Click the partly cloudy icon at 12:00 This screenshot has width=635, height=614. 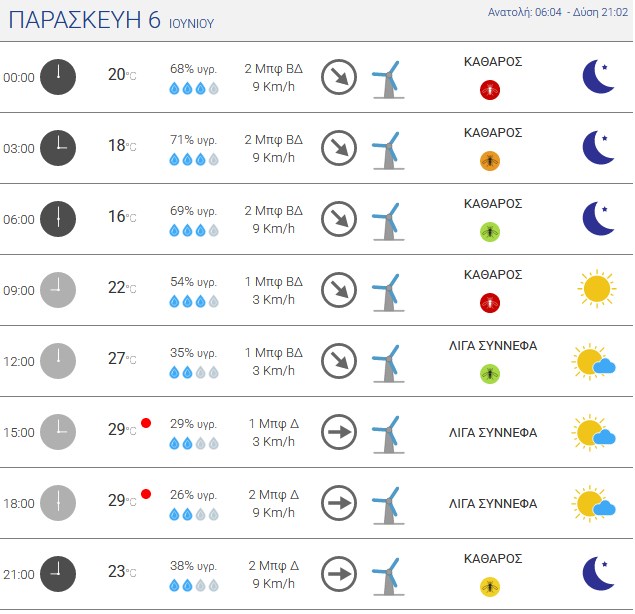pos(594,362)
